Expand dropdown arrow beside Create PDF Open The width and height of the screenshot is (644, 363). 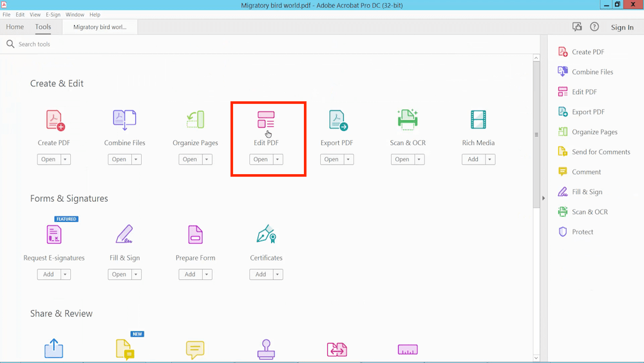[x=66, y=159]
